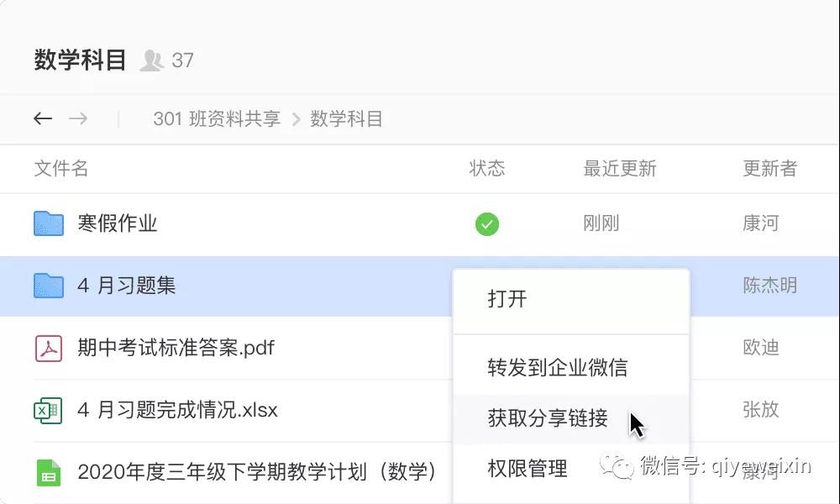Go to 301 班资料共享 in breadcrumb
Image resolution: width=840 pixels, height=504 pixels.
click(217, 119)
